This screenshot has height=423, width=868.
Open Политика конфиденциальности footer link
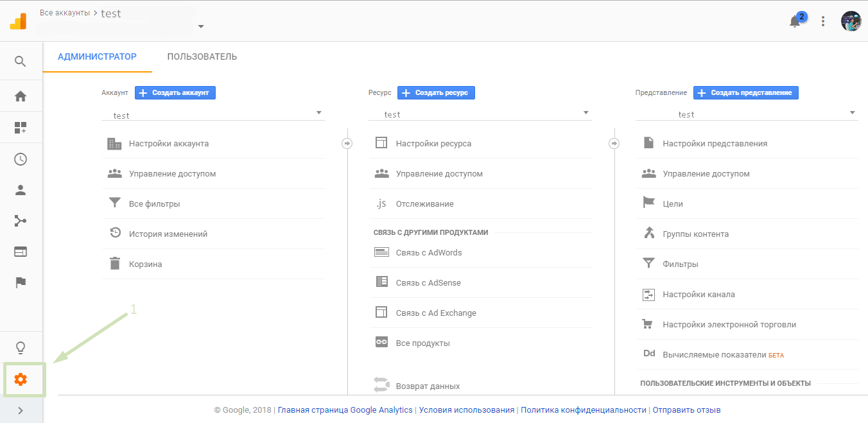(583, 410)
